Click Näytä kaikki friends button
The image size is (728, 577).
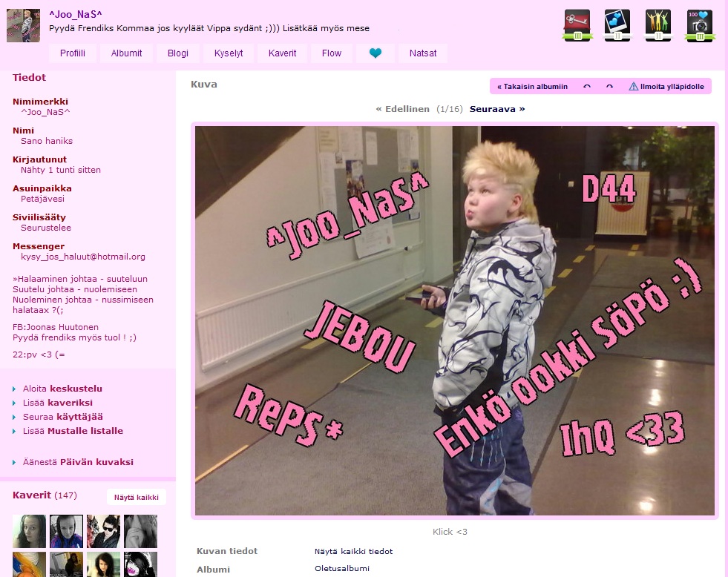[x=137, y=497]
